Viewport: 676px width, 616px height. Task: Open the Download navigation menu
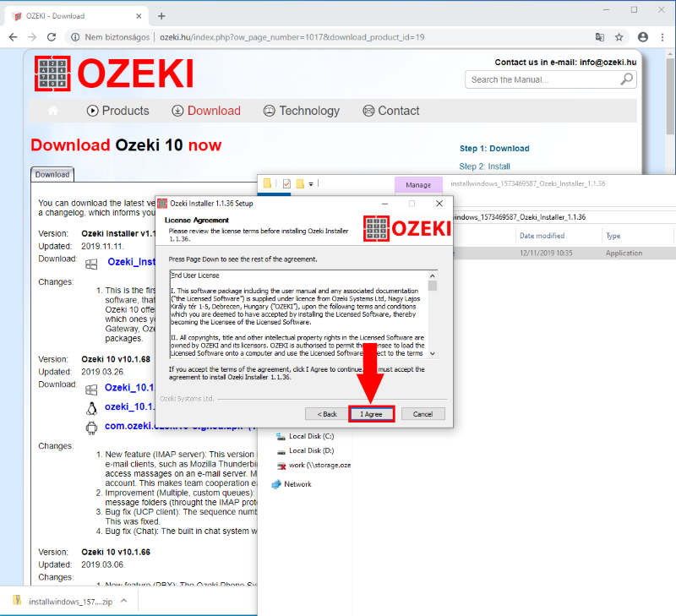click(206, 111)
